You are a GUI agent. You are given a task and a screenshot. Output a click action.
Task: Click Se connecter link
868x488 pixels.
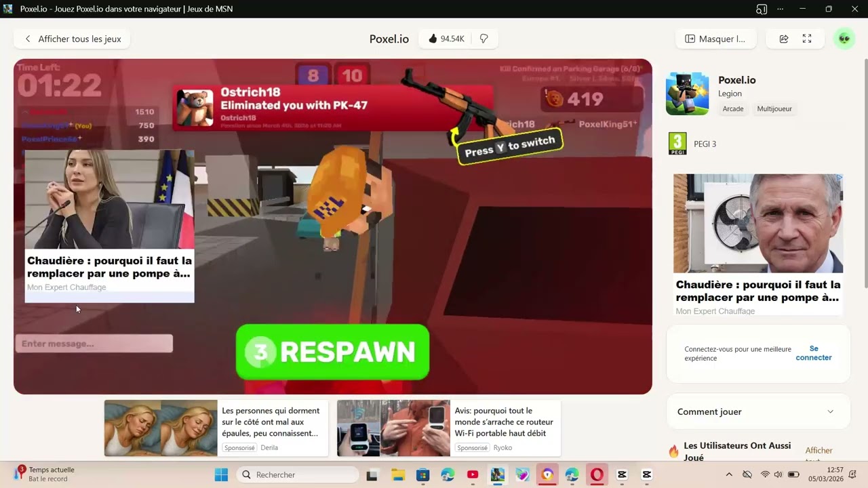click(x=814, y=353)
